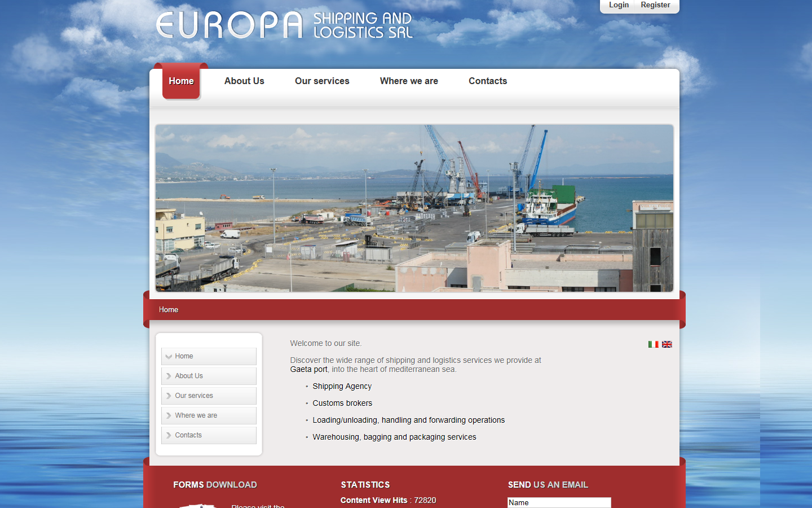
Task: Click the Loading/unloading, handling and forwarding item
Action: point(409,420)
